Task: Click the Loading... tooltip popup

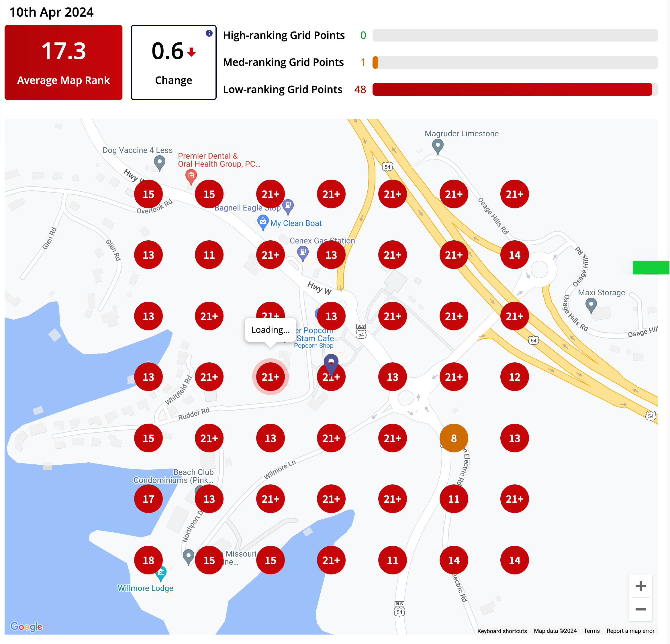Action: click(270, 330)
